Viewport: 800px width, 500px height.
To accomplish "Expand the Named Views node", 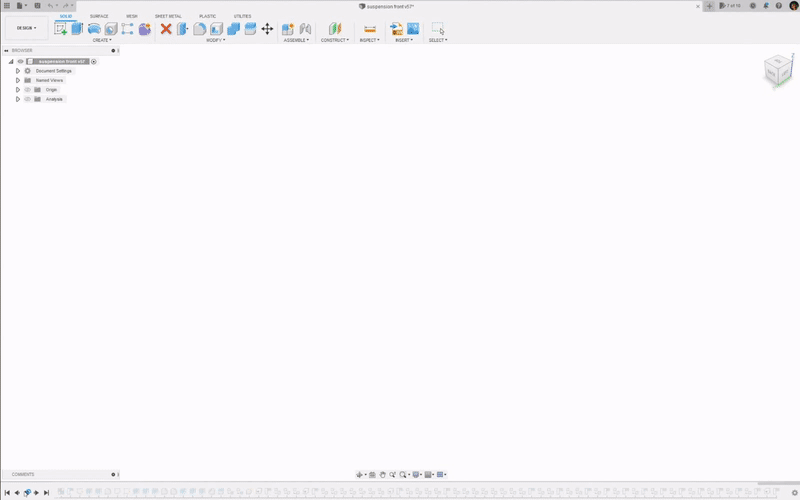I will (x=18, y=80).
